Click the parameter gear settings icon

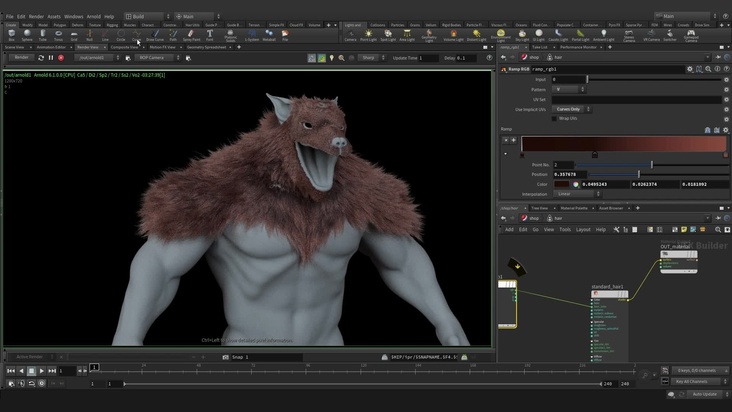[690, 69]
